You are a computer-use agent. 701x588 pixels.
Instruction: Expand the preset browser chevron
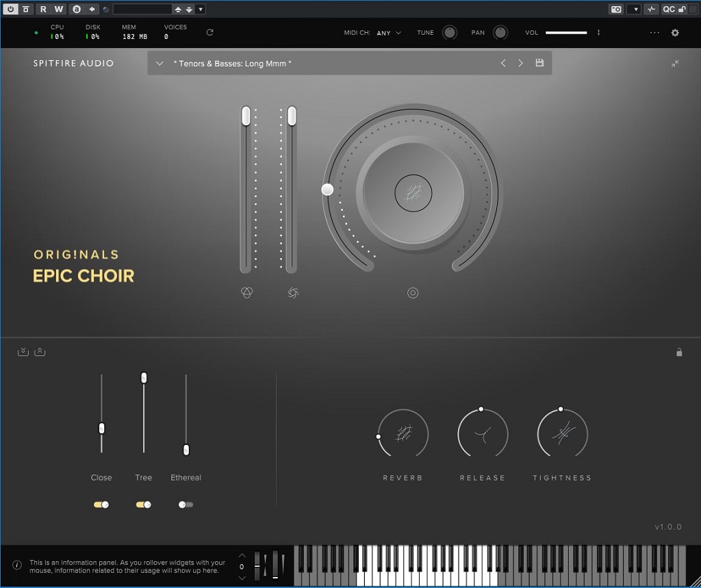[x=160, y=64]
